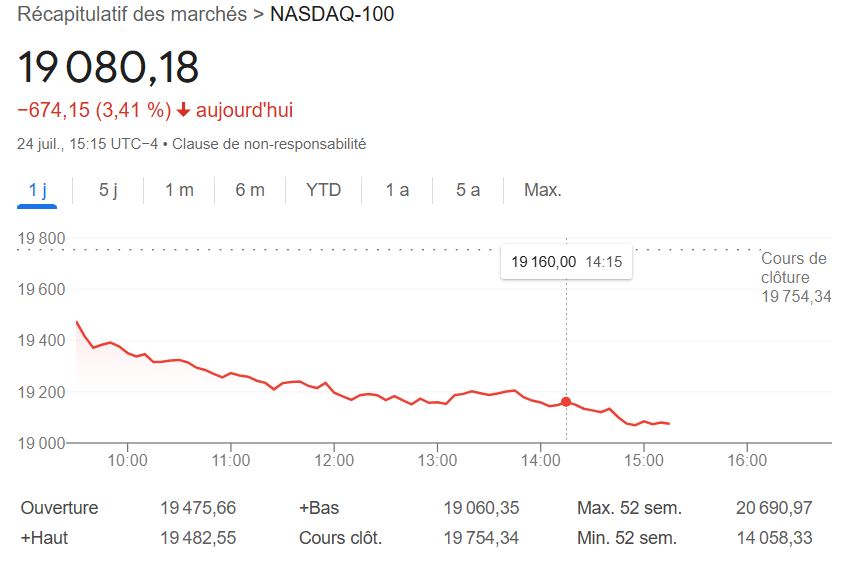Switch to the 5 j tab

(108, 190)
